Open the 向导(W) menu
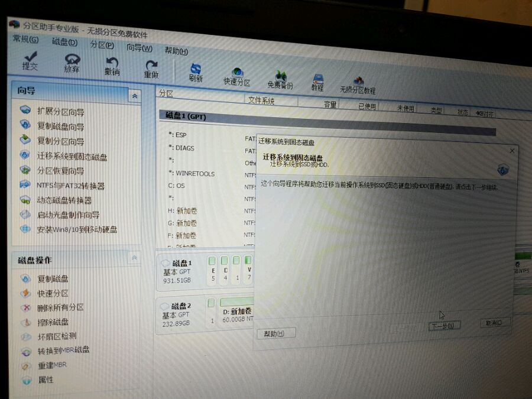532x399 pixels. coord(140,48)
